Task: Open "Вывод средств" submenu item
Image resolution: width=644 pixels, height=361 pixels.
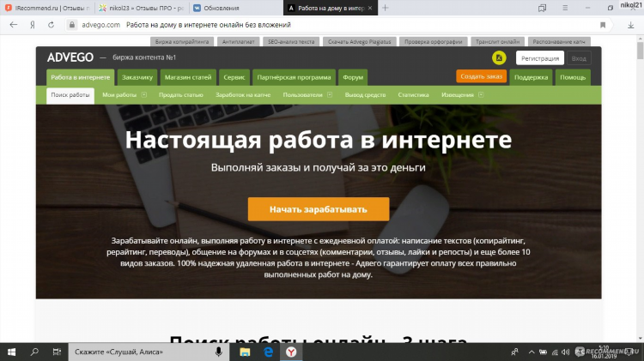Action: click(x=365, y=95)
